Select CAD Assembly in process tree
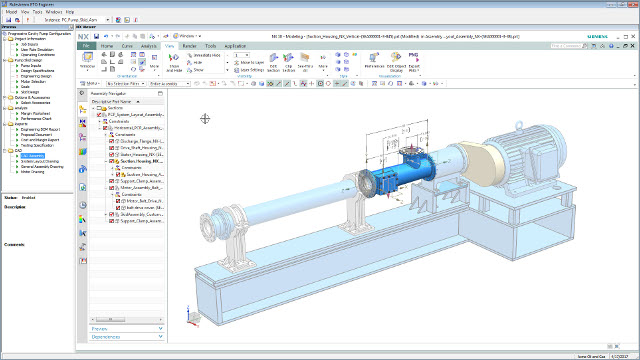 [32, 156]
